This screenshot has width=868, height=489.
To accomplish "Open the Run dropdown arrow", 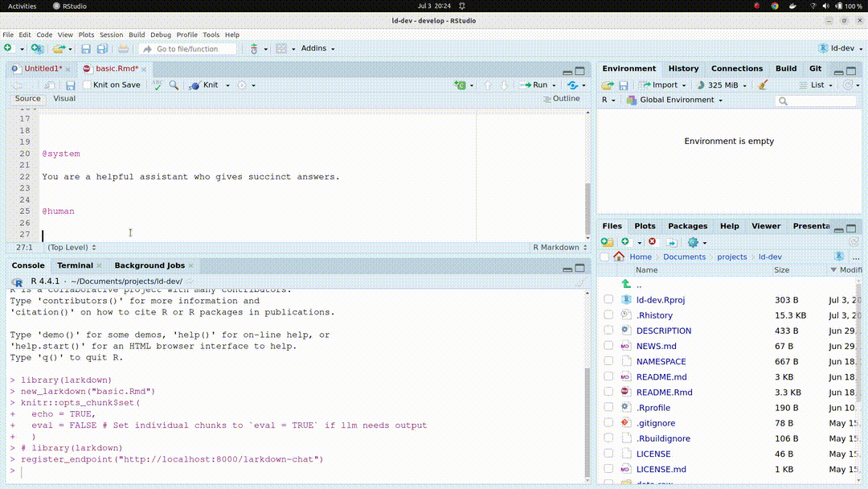I will click(554, 85).
